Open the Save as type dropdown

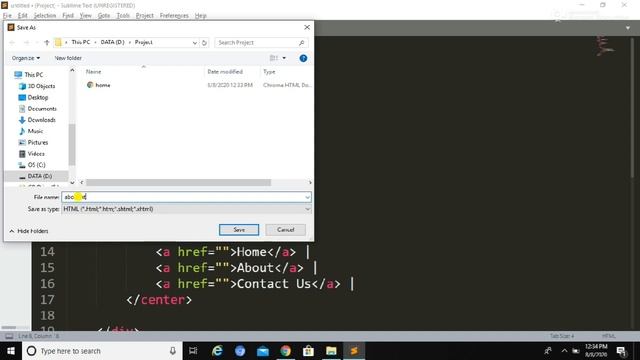pyautogui.click(x=187, y=209)
